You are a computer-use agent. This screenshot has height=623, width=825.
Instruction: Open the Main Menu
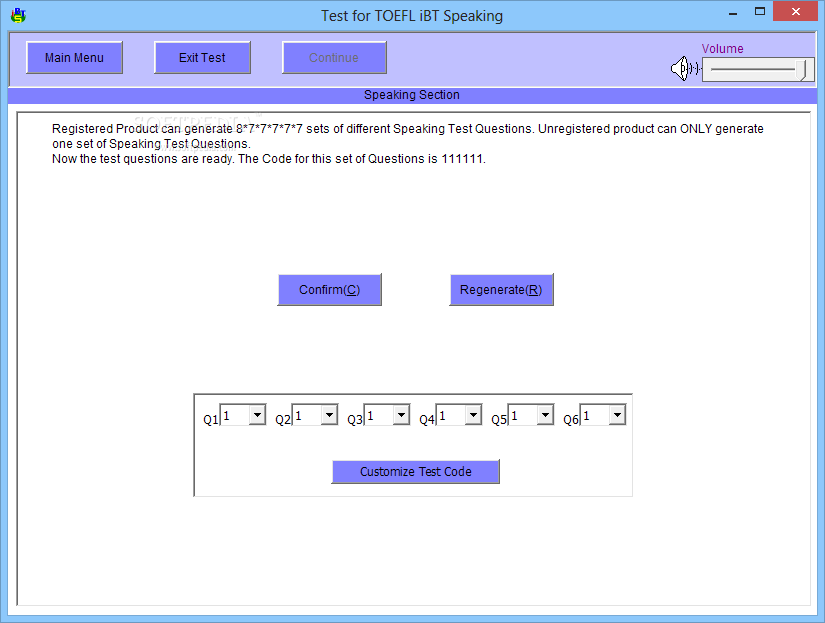click(74, 57)
